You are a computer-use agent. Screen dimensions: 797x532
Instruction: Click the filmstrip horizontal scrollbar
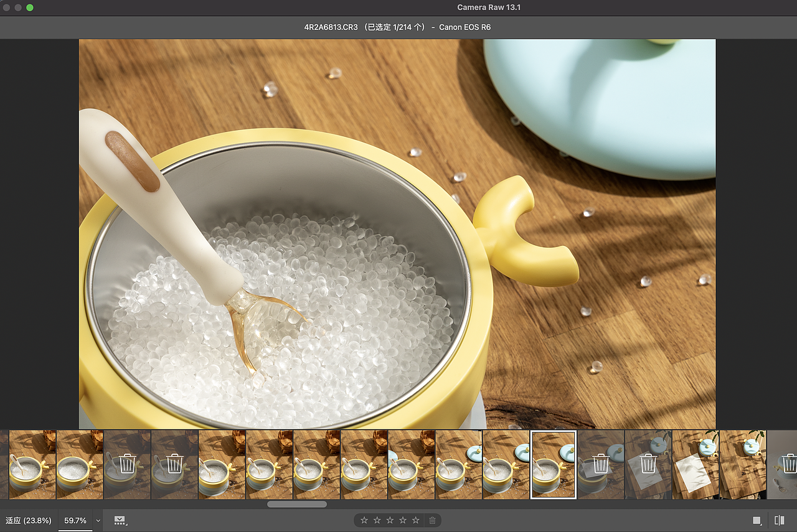coord(297,504)
